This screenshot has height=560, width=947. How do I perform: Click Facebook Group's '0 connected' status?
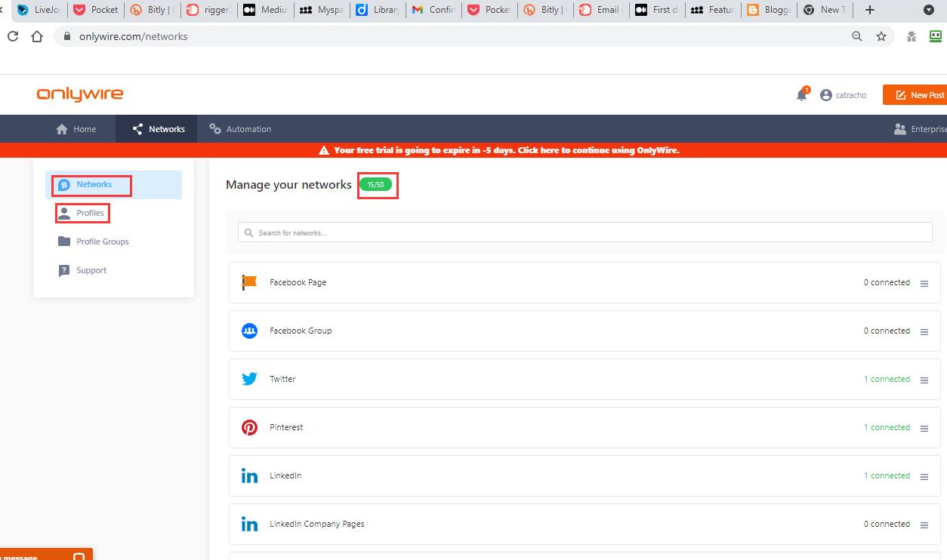click(887, 331)
